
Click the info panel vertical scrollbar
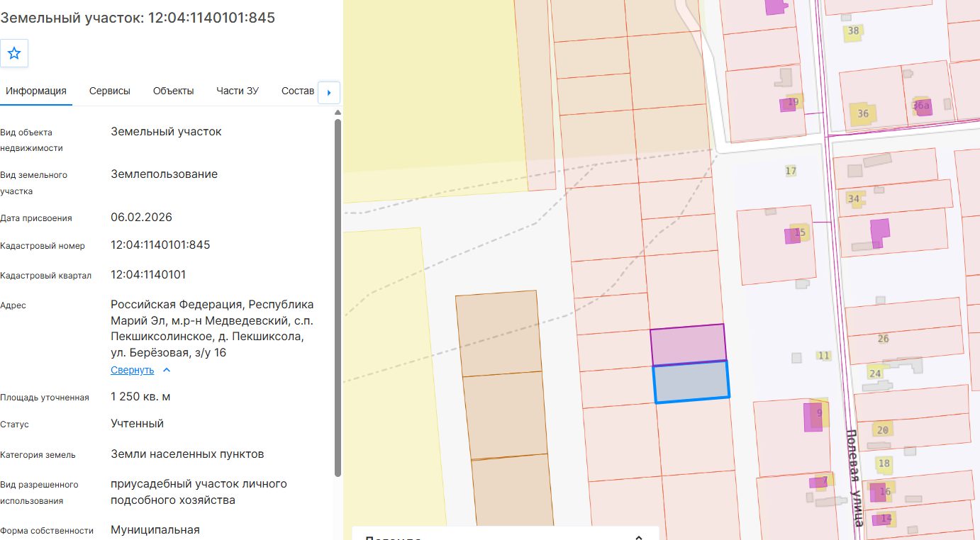pyautogui.click(x=338, y=298)
